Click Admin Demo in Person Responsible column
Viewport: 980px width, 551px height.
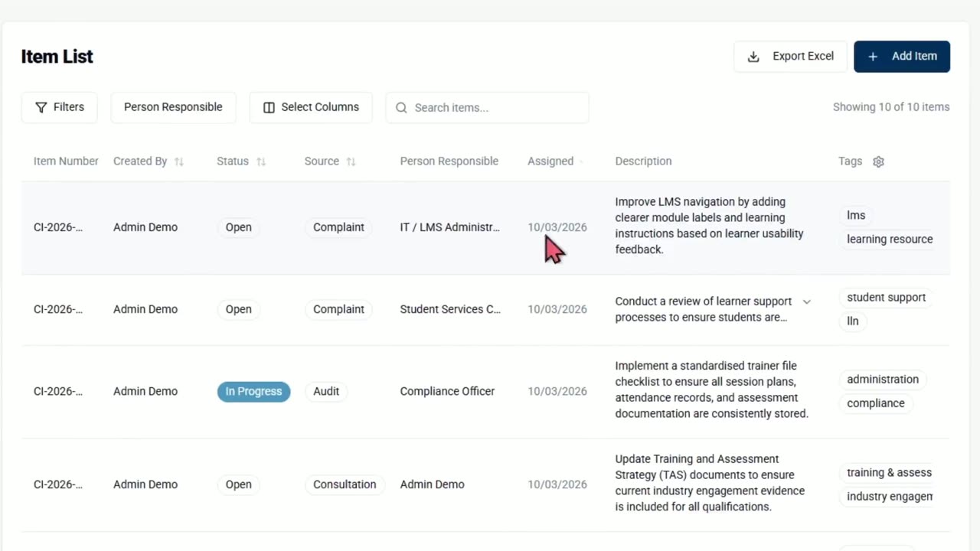[x=432, y=484]
